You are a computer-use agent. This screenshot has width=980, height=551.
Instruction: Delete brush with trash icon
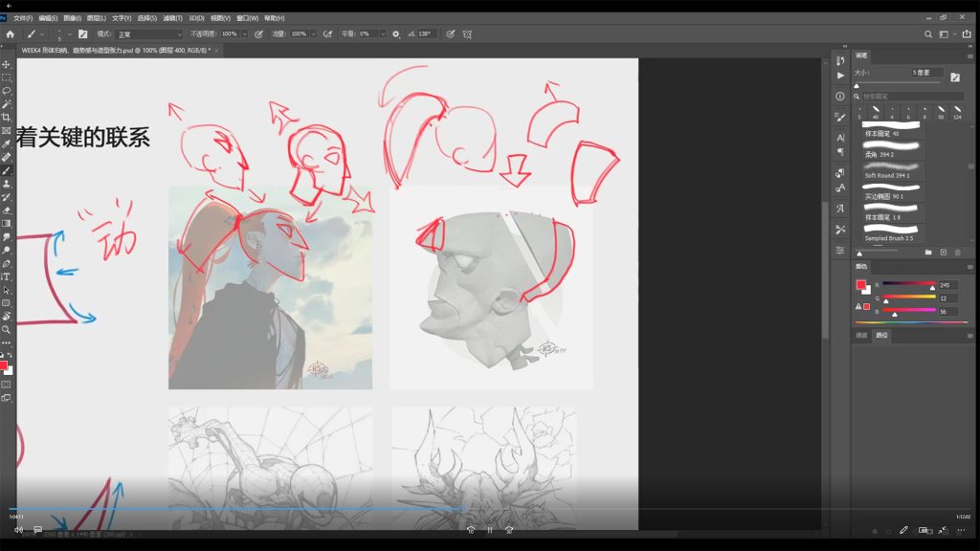coord(958,253)
